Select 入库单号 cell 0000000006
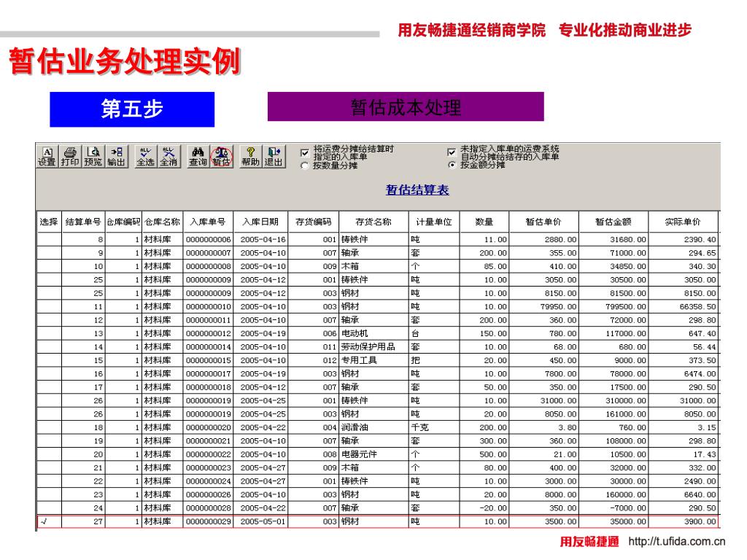This screenshot has width=747, height=560. pos(208,239)
